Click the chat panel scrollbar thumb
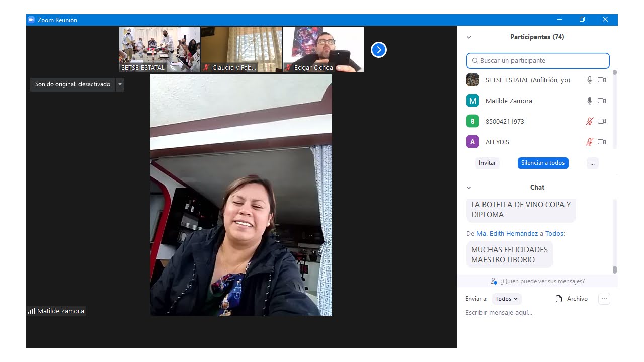Screen dimensions: 644x362 pos(615,269)
